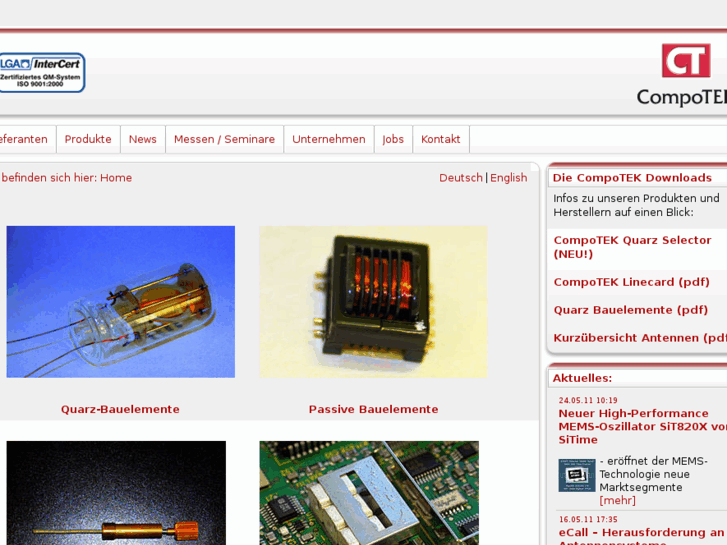This screenshot has height=545, width=727.
Task: Open the MEMS-Oszillator SiT820X news headline
Action: coord(642,426)
